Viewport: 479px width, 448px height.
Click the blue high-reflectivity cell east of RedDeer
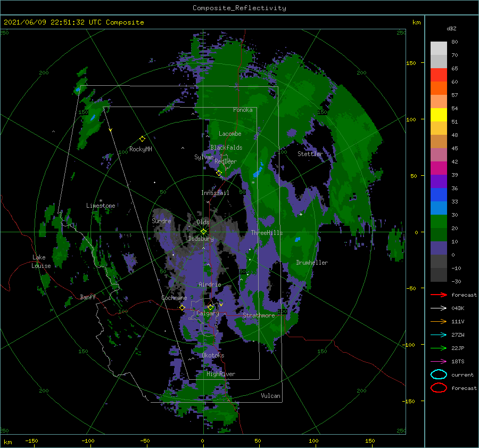pyautogui.click(x=258, y=171)
